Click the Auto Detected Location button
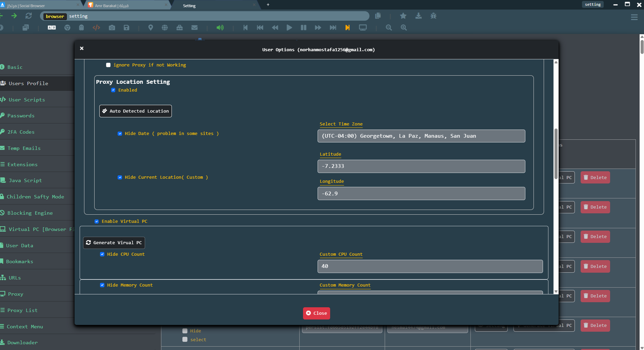Image resolution: width=644 pixels, height=350 pixels. pyautogui.click(x=136, y=111)
